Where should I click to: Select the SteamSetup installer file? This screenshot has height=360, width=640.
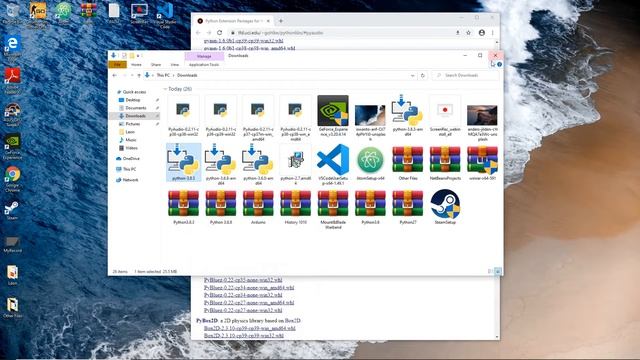point(445,207)
